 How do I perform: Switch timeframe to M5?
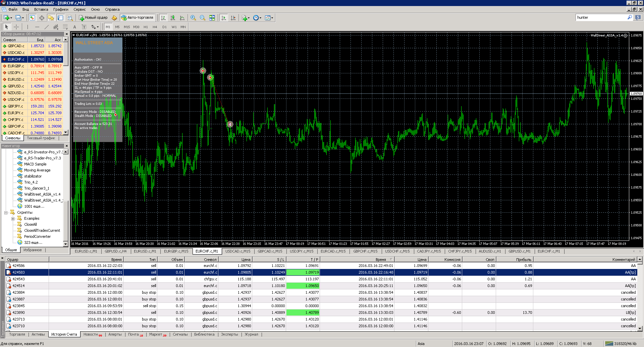pos(117,27)
